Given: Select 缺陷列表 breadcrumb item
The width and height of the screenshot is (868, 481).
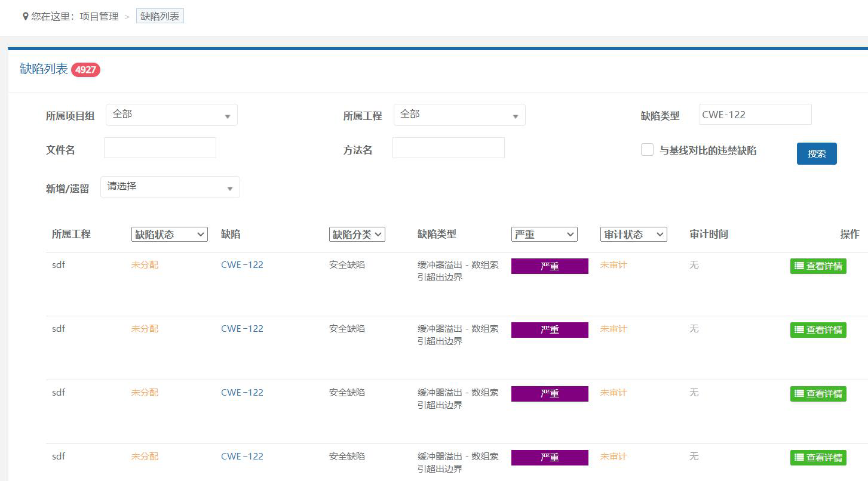Looking at the screenshot, I should [160, 17].
